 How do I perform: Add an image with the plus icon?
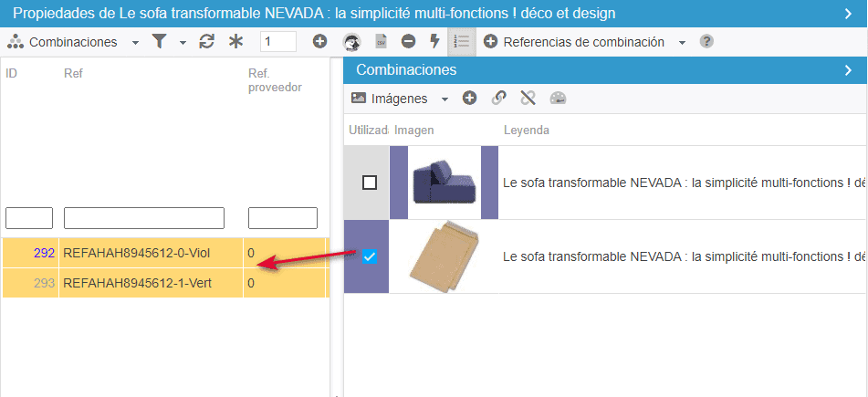(469, 99)
